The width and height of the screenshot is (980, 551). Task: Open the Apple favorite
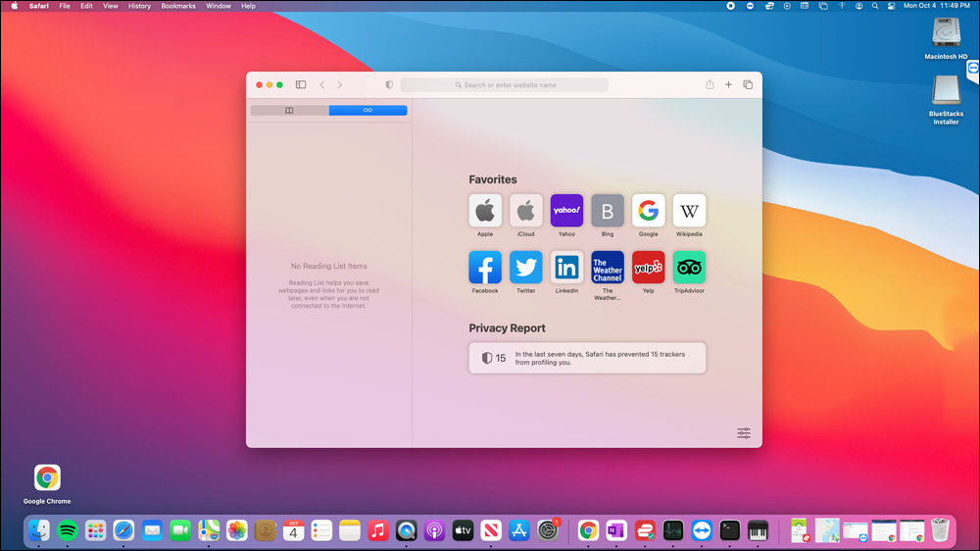[x=485, y=210]
